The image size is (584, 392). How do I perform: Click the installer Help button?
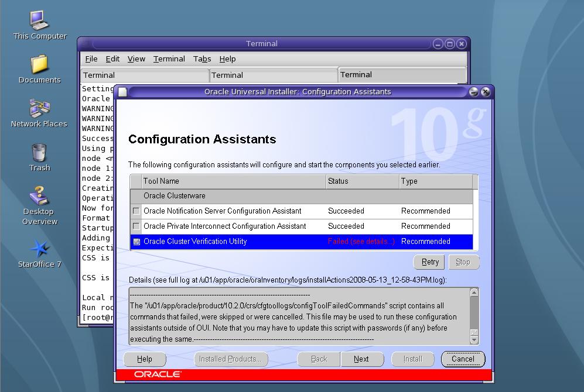pos(145,359)
